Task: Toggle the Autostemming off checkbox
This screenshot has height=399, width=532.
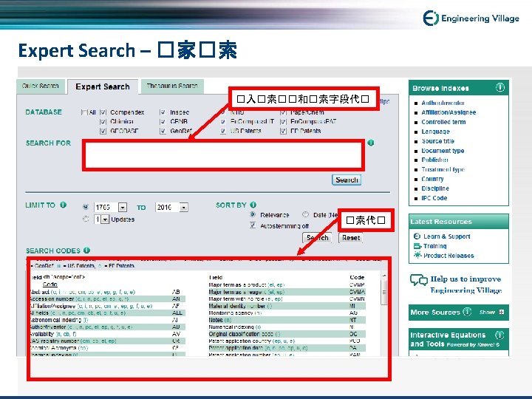Action: (x=253, y=225)
